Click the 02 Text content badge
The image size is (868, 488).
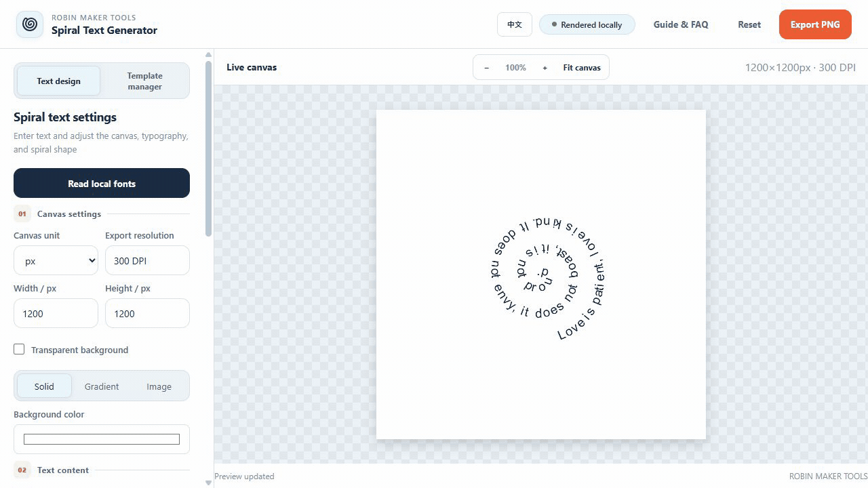pyautogui.click(x=22, y=470)
